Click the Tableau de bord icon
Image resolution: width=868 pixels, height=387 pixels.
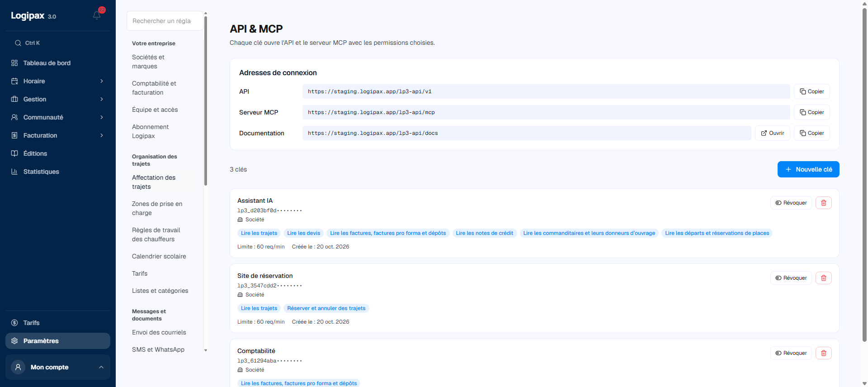14,63
